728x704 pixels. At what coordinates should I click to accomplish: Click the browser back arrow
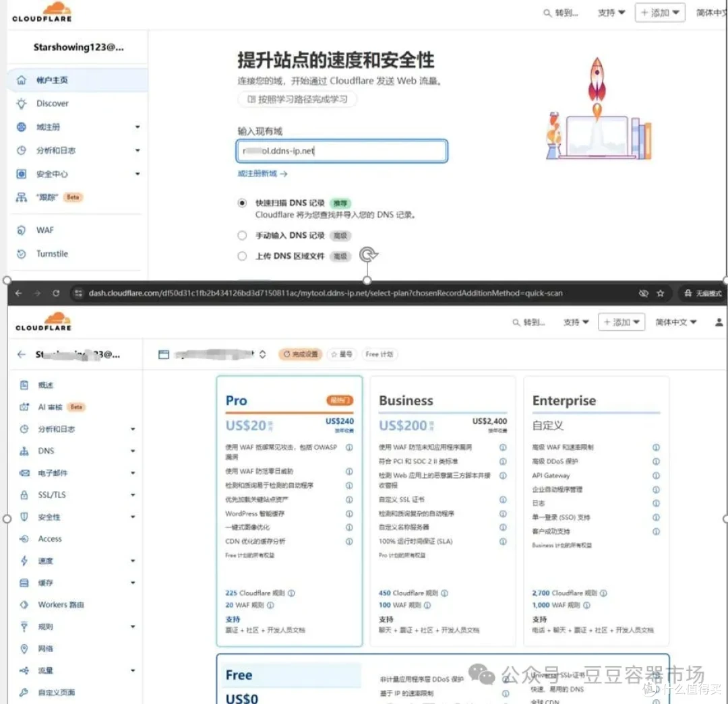coord(19,293)
